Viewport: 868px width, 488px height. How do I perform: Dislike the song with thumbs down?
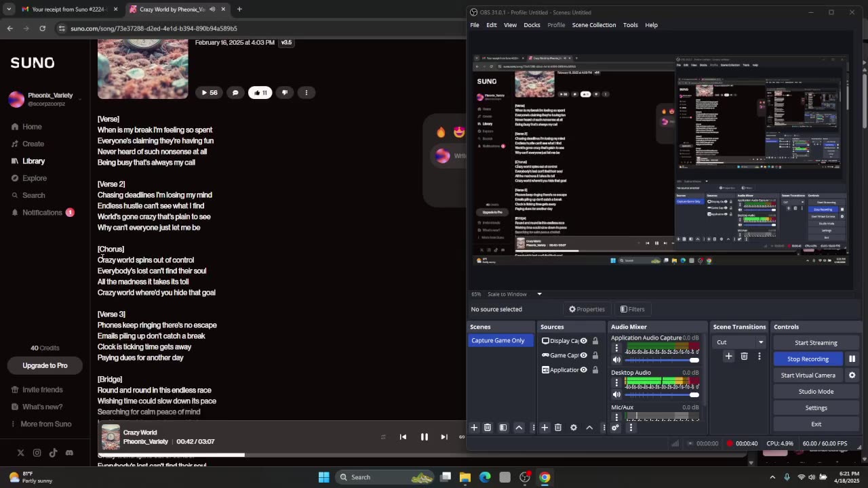point(285,93)
